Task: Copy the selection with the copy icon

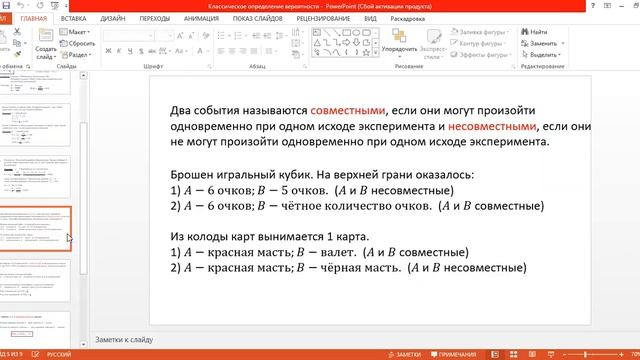Action: (x=17, y=43)
